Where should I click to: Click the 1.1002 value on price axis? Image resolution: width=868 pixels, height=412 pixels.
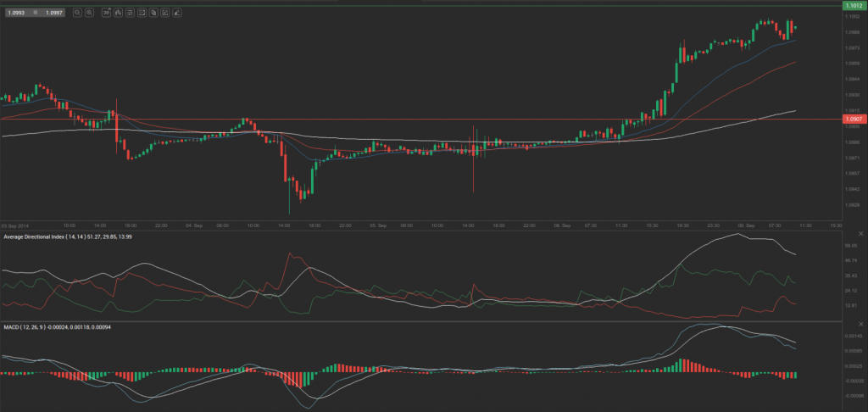click(x=852, y=17)
